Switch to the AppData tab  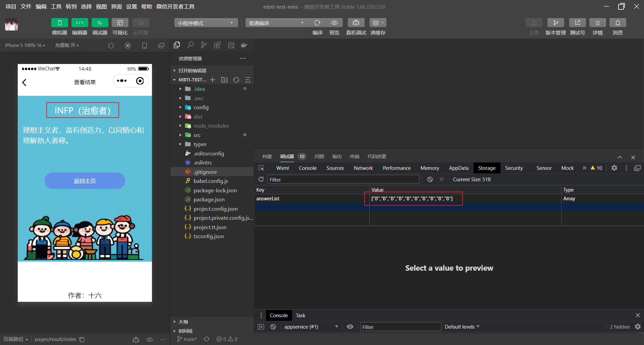click(459, 168)
